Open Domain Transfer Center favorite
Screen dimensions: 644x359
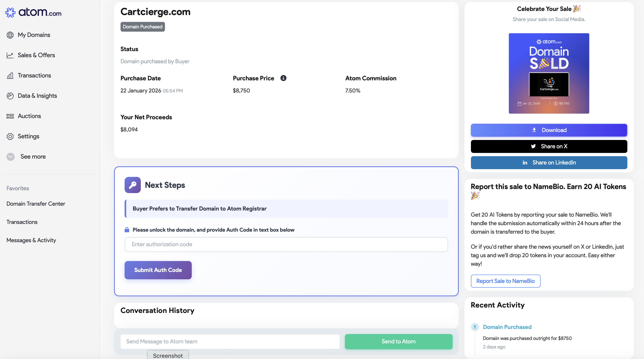(36, 204)
